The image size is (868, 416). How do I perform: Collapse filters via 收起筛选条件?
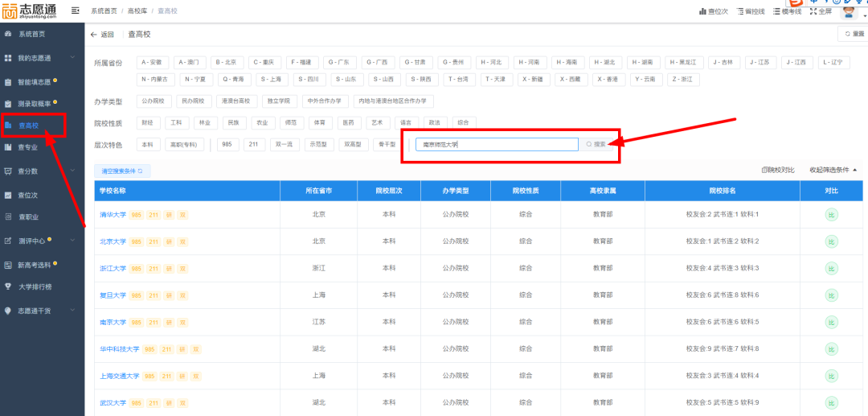(833, 171)
